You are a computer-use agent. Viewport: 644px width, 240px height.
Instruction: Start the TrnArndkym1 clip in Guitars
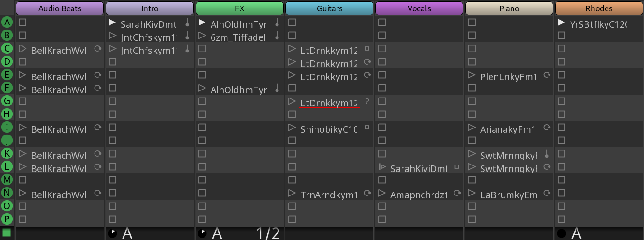292,193
